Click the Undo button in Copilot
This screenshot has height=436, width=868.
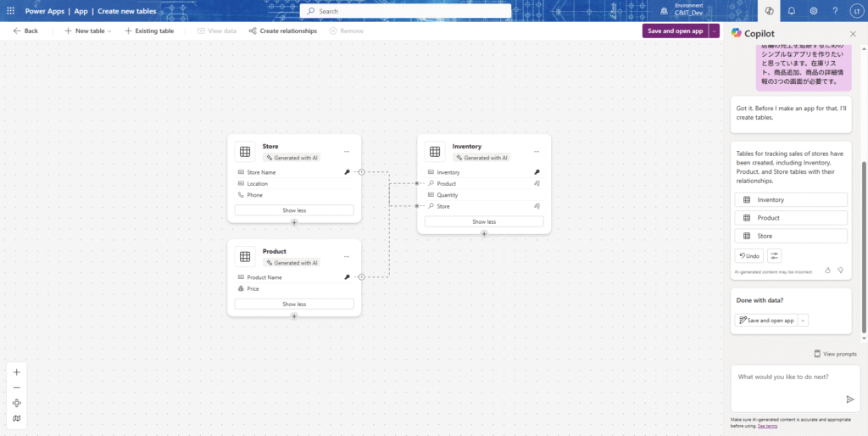(x=748, y=255)
